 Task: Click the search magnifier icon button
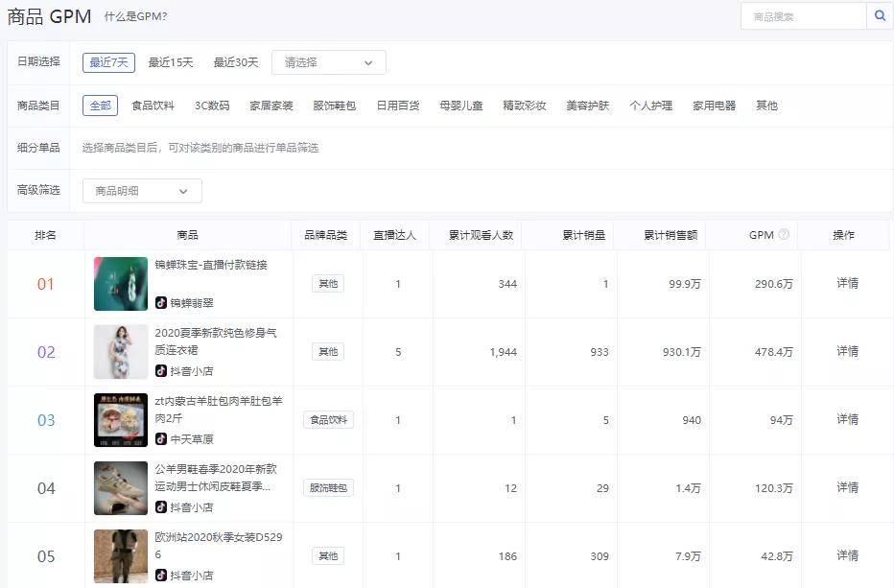(x=880, y=16)
